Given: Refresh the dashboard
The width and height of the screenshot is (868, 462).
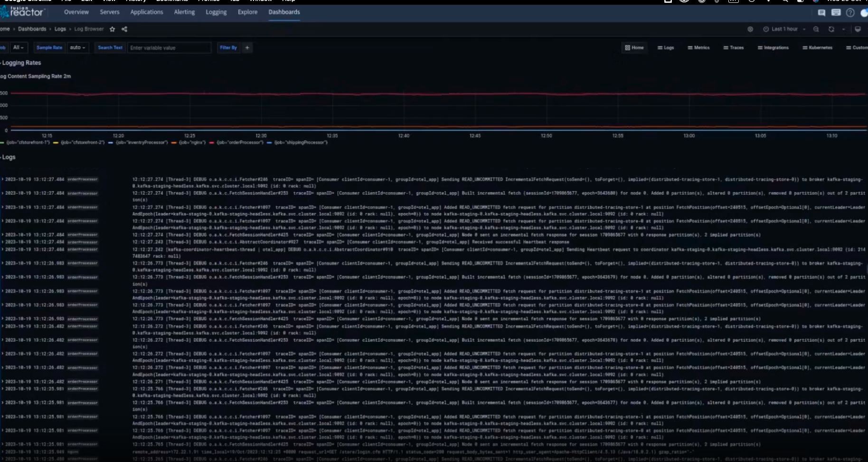Looking at the screenshot, I should tap(831, 29).
